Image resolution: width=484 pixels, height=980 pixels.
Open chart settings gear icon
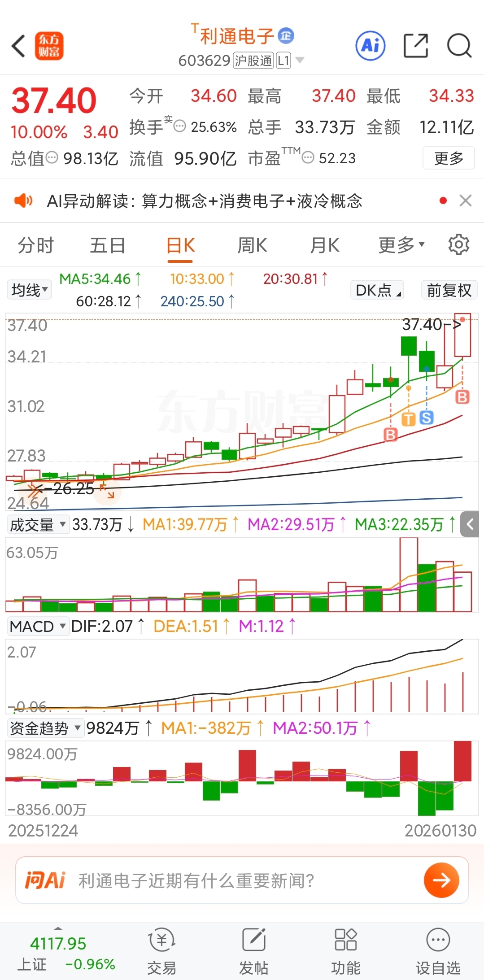(458, 244)
